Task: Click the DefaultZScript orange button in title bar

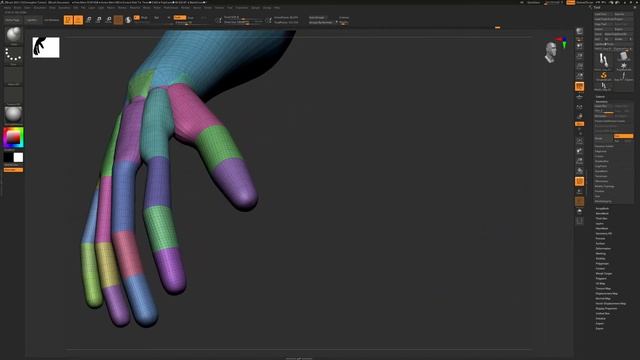Action: pyautogui.click(x=571, y=2)
